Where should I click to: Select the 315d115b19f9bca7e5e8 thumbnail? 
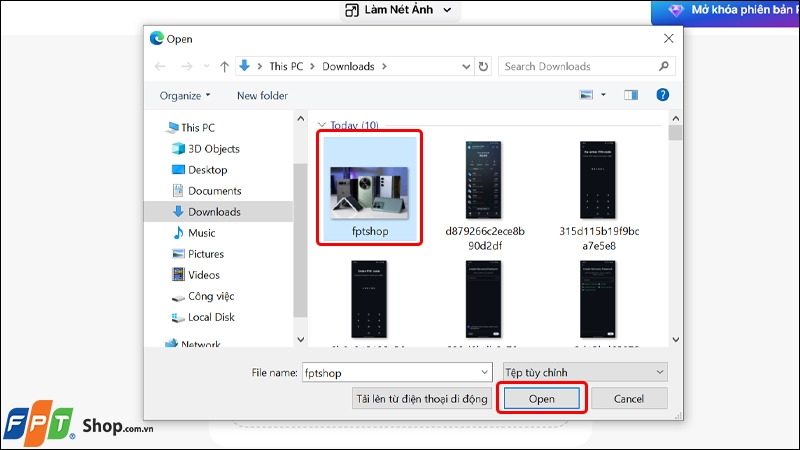tap(598, 180)
